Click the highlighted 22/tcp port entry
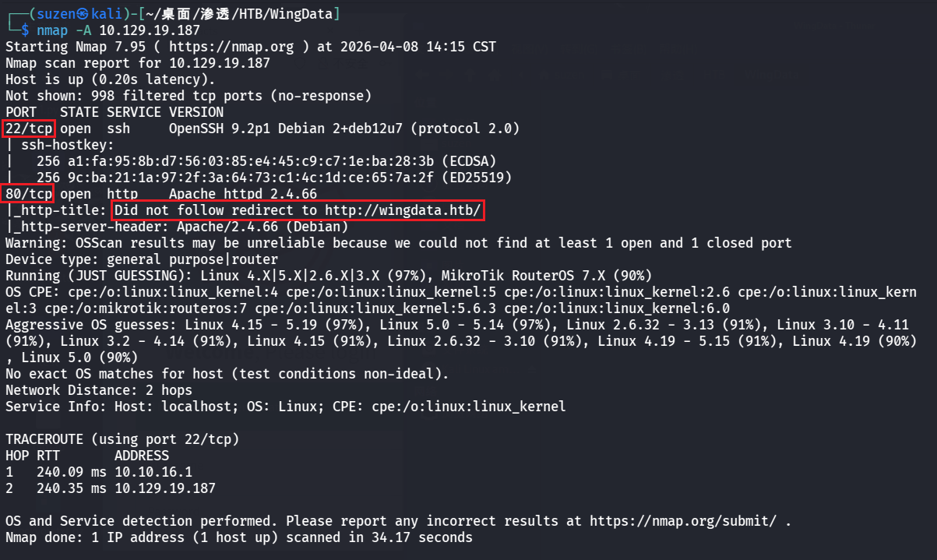This screenshot has width=937, height=560. tap(29, 129)
